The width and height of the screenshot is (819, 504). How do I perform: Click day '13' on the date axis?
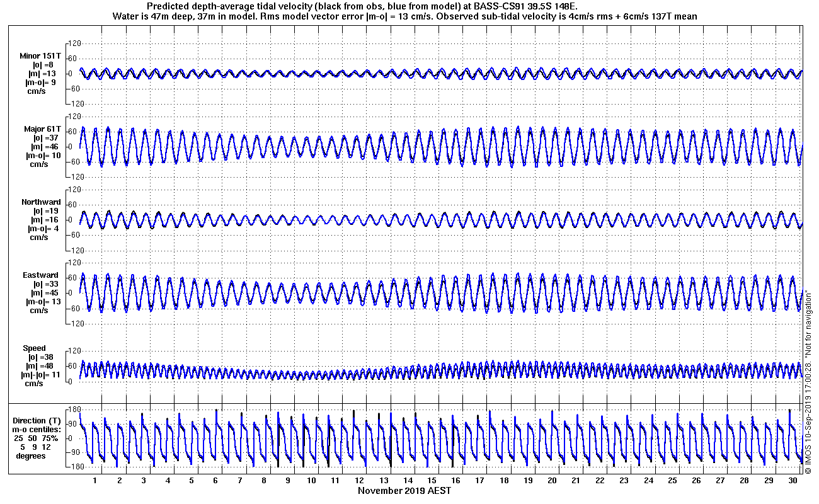click(384, 481)
